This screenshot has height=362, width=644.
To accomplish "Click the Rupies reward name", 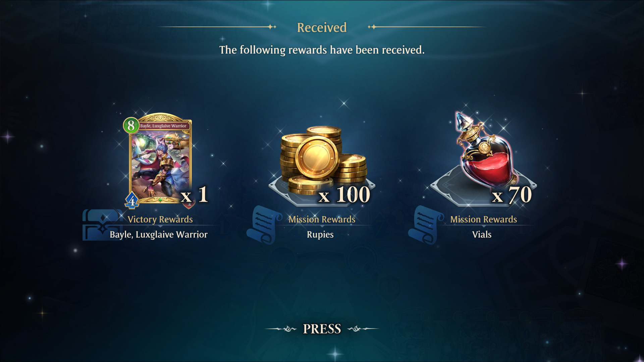I will coord(320,235).
